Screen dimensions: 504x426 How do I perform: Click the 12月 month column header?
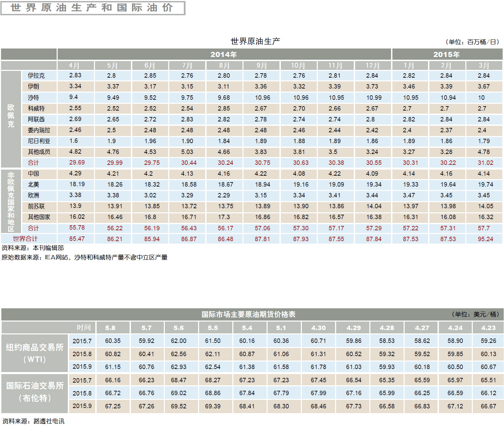pos(372,65)
